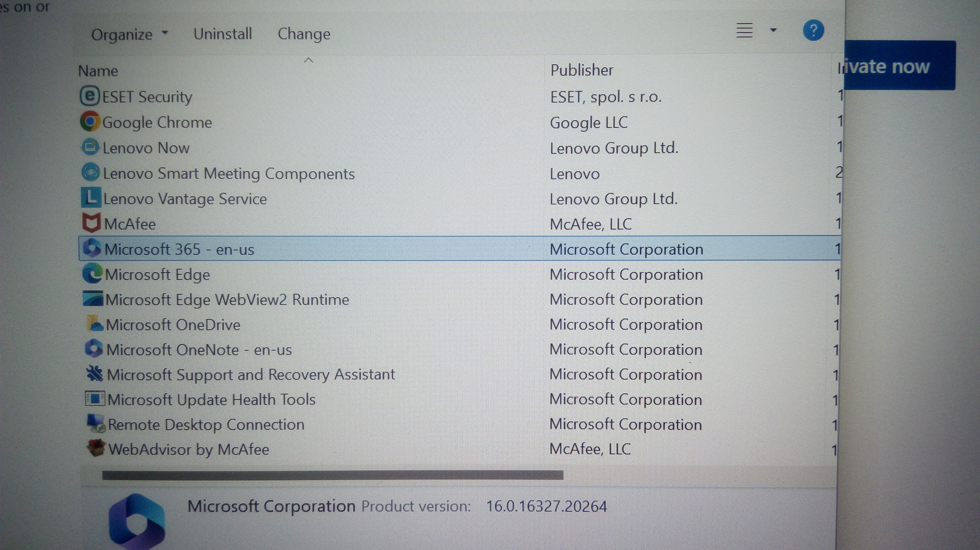Click the horizontal scrollbar thumb
The width and height of the screenshot is (980, 550).
(x=332, y=475)
